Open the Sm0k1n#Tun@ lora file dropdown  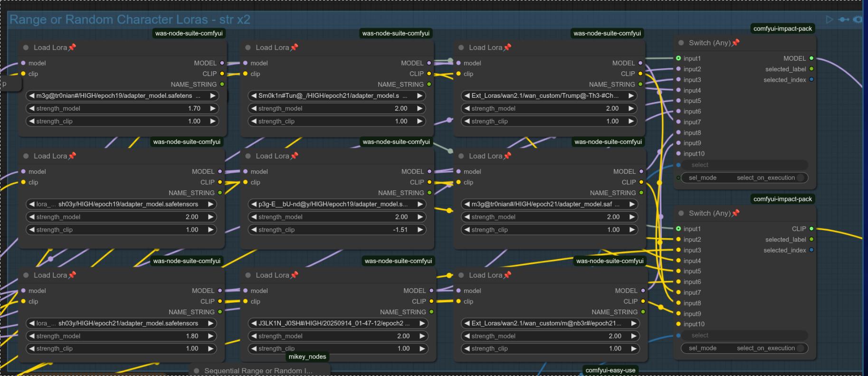(x=336, y=95)
